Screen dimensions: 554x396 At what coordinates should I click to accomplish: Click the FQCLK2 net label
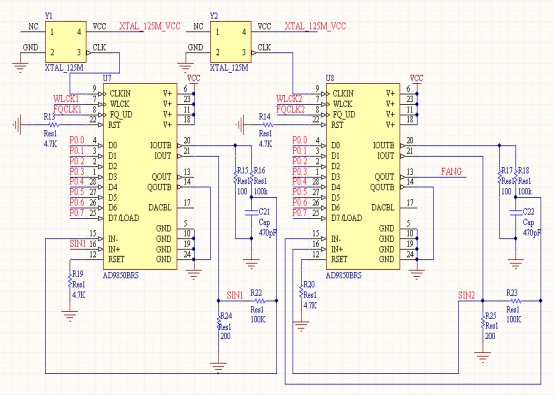coord(290,110)
